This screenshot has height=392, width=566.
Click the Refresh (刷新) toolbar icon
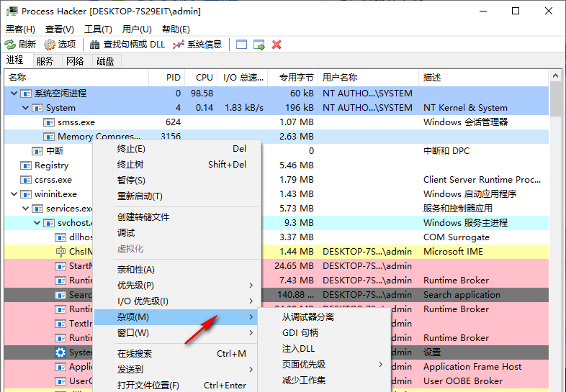click(10, 45)
